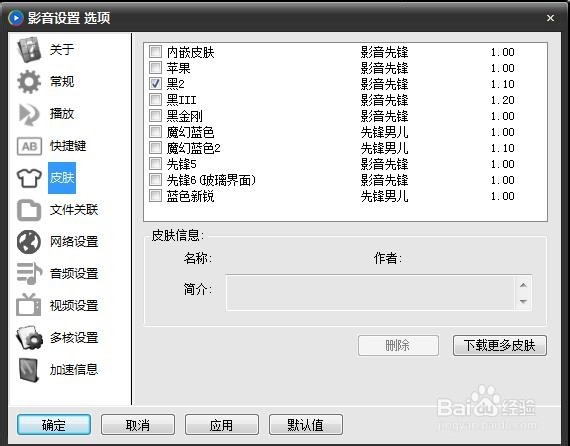The image size is (570, 446).
Task: Select the 蓝色新锐 skin name
Action: click(190, 196)
